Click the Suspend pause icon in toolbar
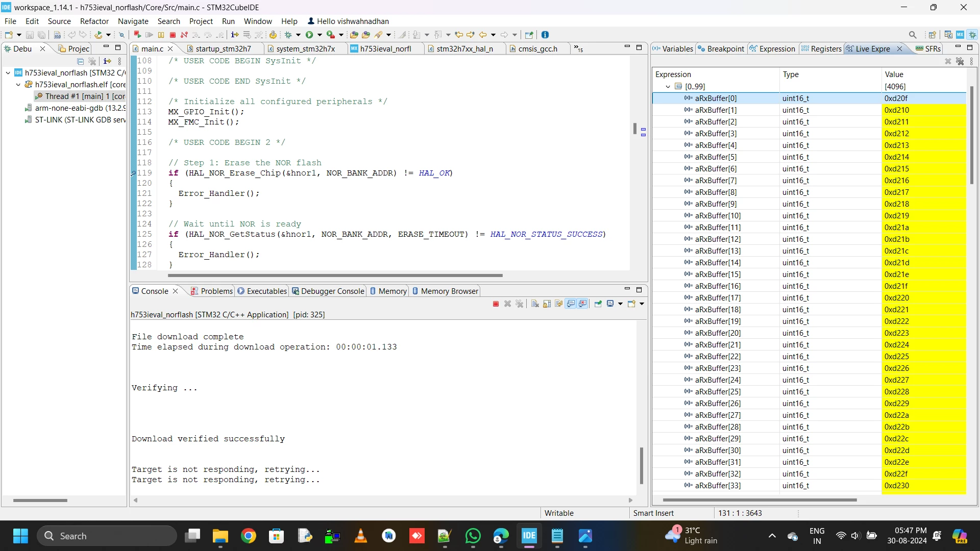This screenshot has height=551, width=980. point(161,35)
